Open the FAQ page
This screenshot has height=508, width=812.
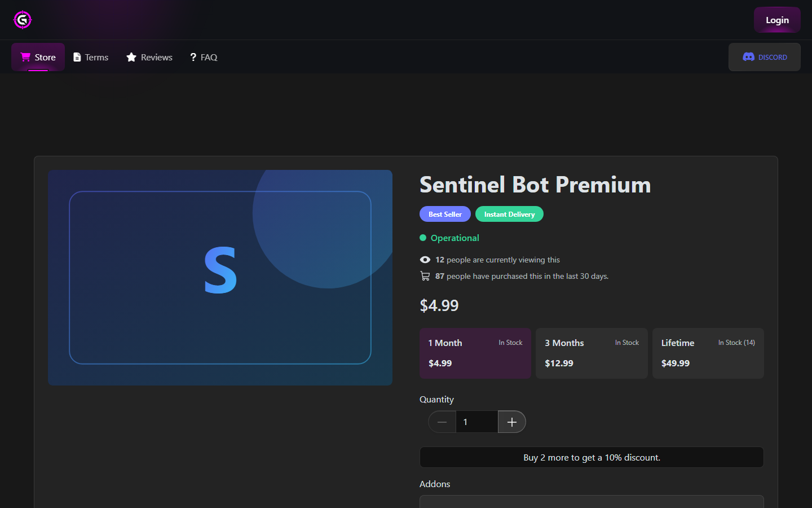[204, 57]
